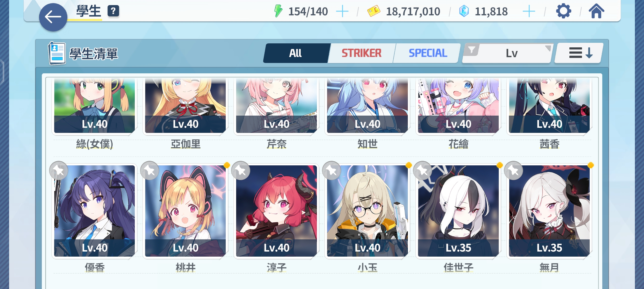
Task: Toggle the pin on 桃井's card
Action: tap(149, 170)
